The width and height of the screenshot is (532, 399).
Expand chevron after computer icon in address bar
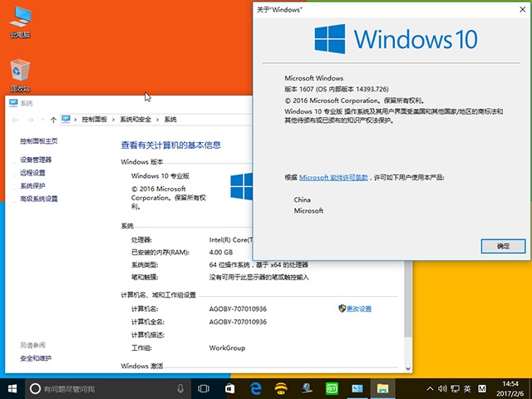click(x=75, y=120)
